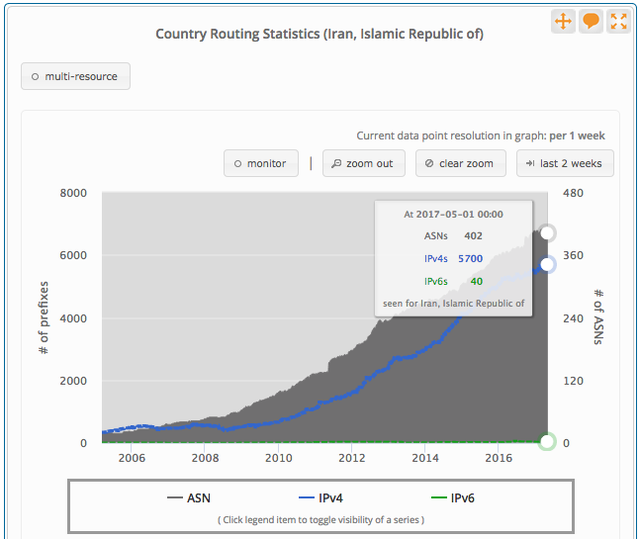640x539 pixels.
Task: Click the green IPv6 data point marker
Action: (x=547, y=441)
